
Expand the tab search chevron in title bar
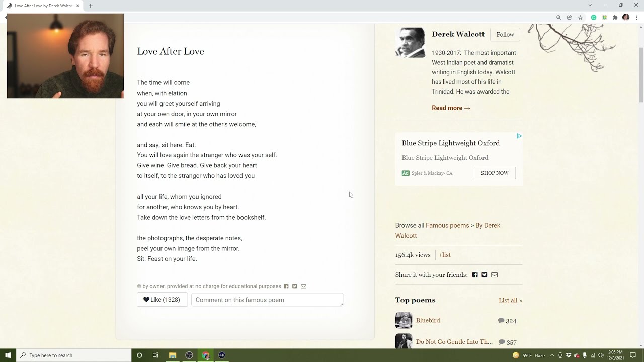pos(590,5)
